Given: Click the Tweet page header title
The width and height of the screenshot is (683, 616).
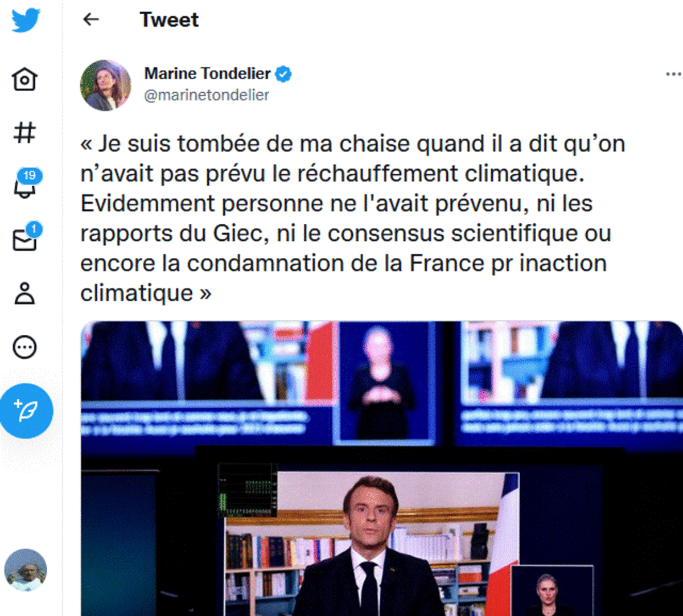Looking at the screenshot, I should [169, 20].
